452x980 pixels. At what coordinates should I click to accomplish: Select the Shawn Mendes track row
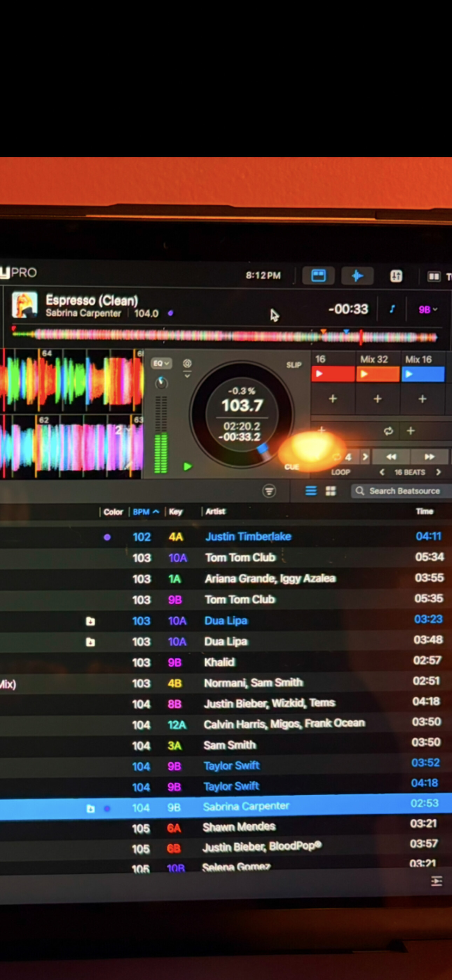(x=226, y=827)
